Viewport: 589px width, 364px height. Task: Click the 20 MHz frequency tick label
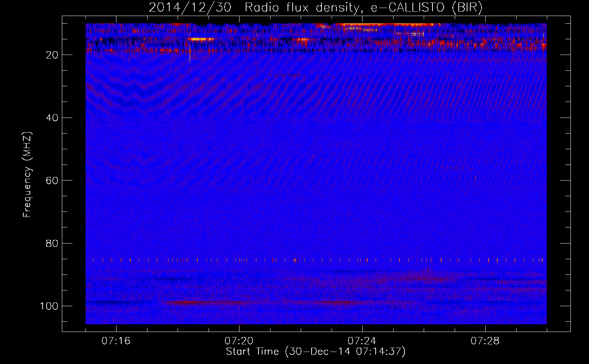point(52,55)
